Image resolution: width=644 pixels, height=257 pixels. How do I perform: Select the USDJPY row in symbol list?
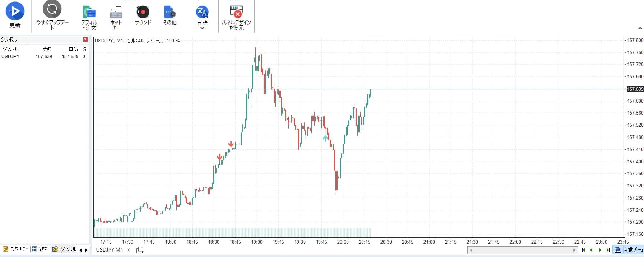pos(44,56)
